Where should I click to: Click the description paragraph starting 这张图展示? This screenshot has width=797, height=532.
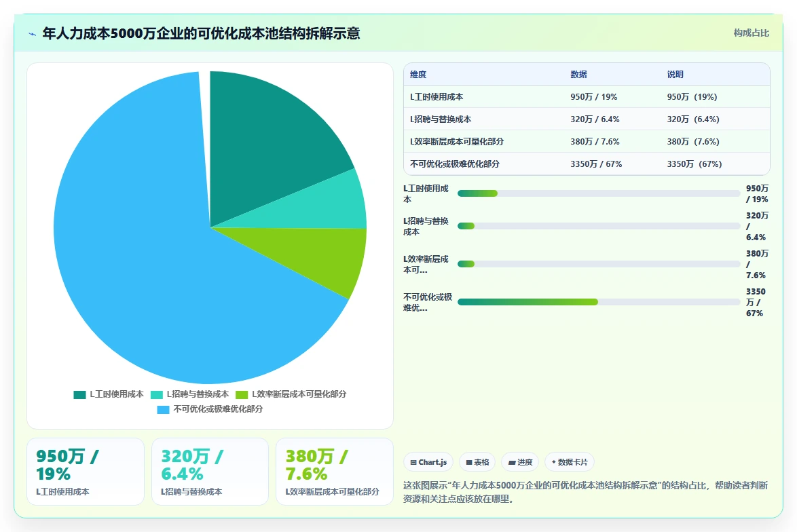[x=586, y=492]
